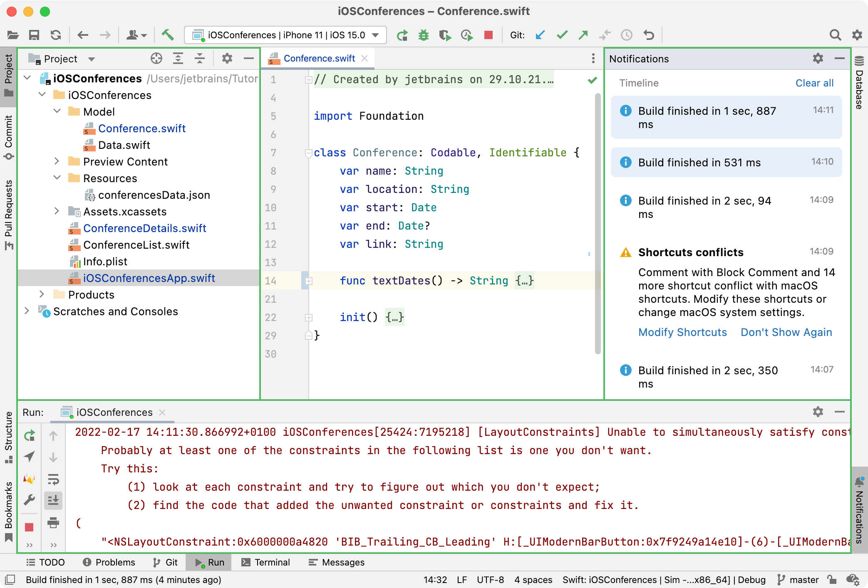This screenshot has height=588, width=868.
Task: Open Search Everywhere magnifier icon
Action: coord(835,35)
